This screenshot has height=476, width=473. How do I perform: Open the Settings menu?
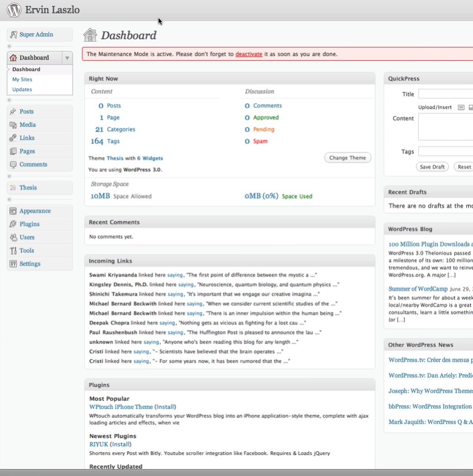click(30, 264)
